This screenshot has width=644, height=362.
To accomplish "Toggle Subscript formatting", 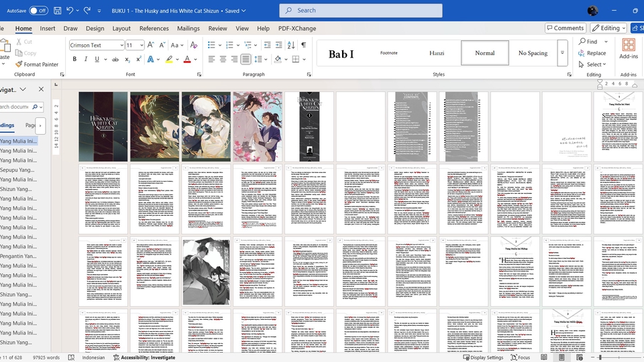I will [127, 60].
